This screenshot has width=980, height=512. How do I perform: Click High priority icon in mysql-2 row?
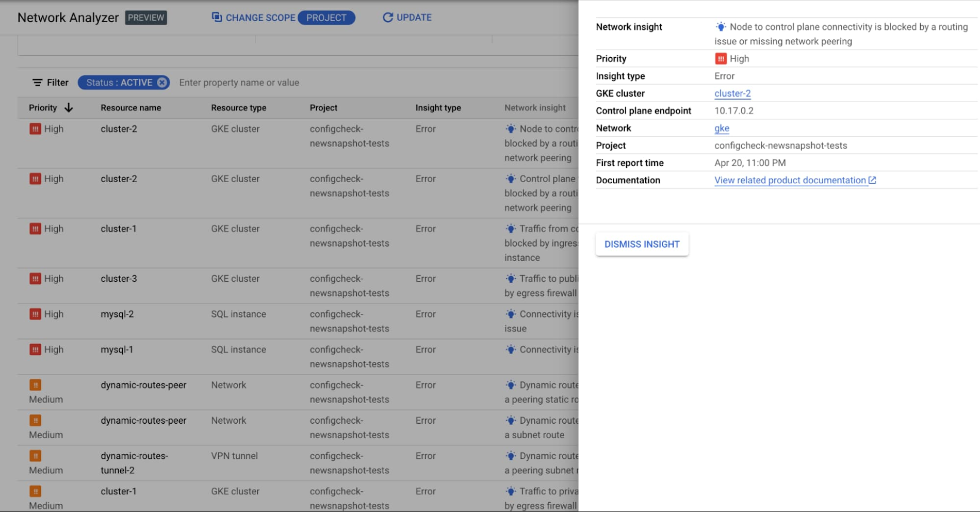click(35, 314)
